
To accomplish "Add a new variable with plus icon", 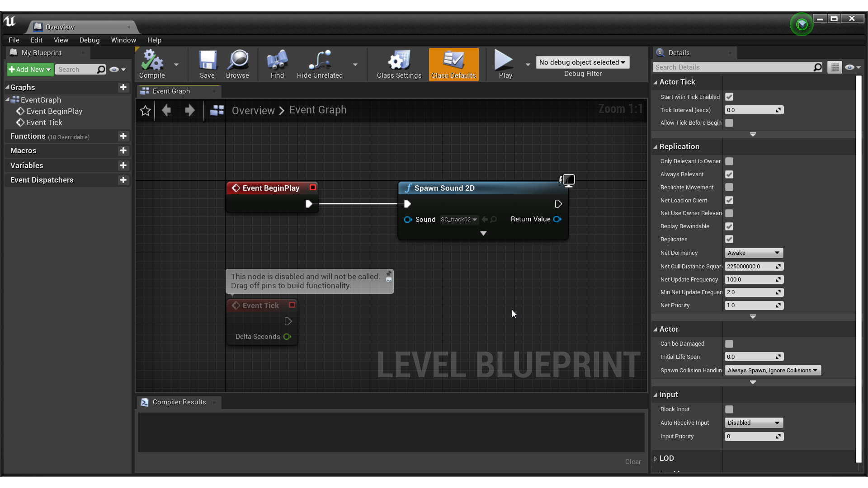I will 123,165.
